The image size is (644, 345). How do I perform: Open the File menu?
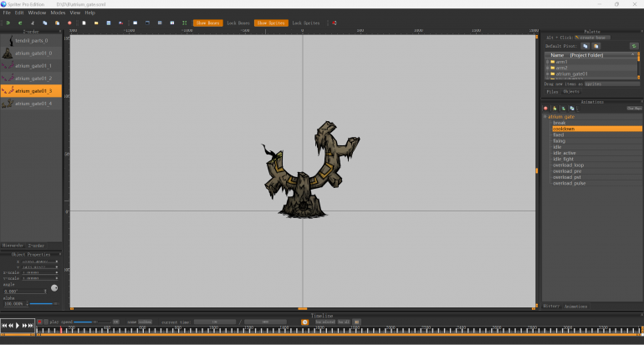pos(7,13)
